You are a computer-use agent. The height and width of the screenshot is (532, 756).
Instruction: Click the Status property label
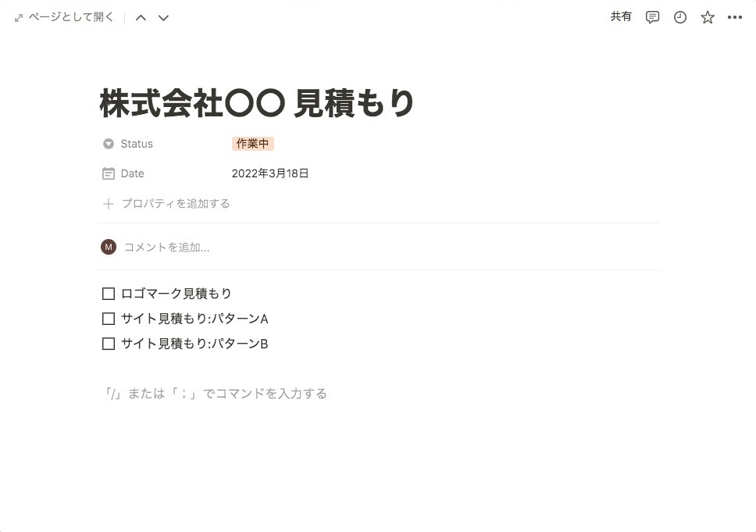(x=137, y=144)
